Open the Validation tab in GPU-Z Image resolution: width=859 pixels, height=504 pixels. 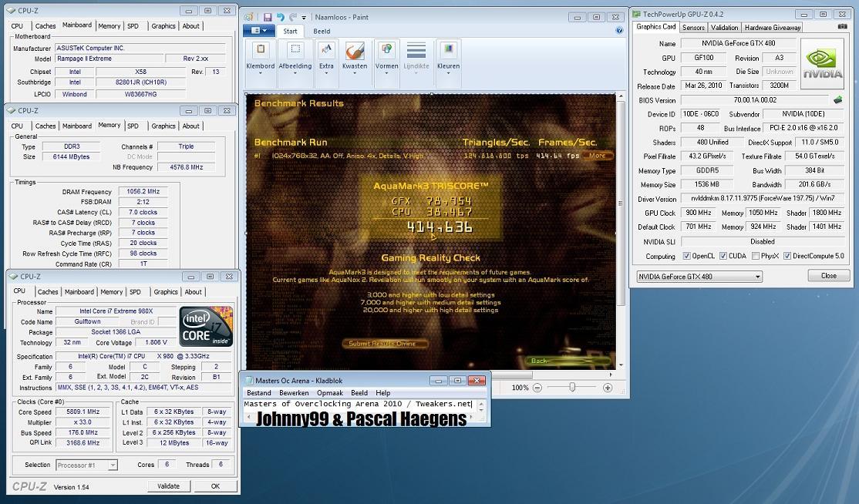(x=724, y=28)
